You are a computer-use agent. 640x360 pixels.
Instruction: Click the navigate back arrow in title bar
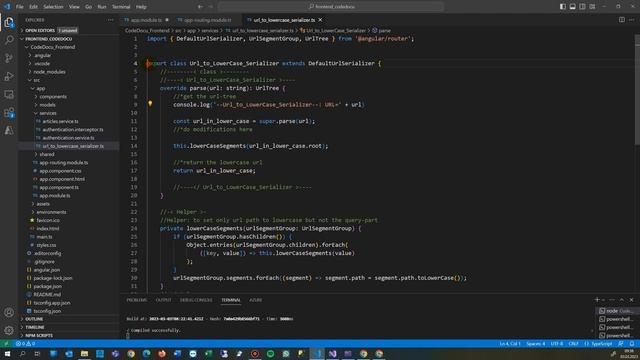click(200, 7)
